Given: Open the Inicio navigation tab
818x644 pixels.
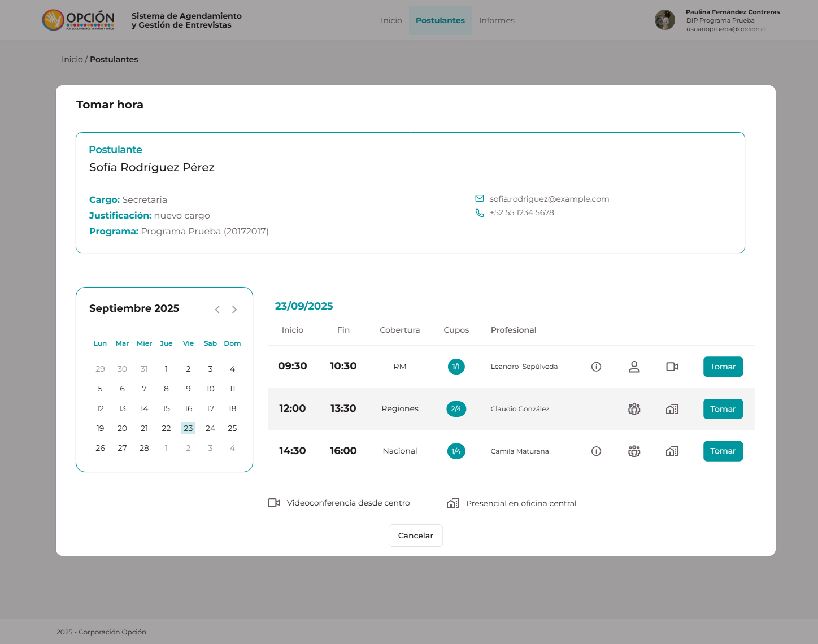Looking at the screenshot, I should [x=391, y=20].
